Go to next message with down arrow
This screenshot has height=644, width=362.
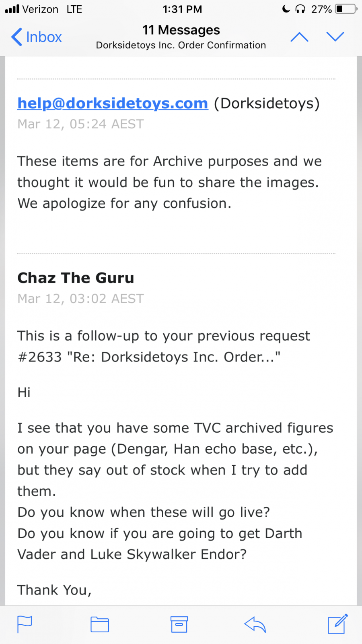point(335,37)
